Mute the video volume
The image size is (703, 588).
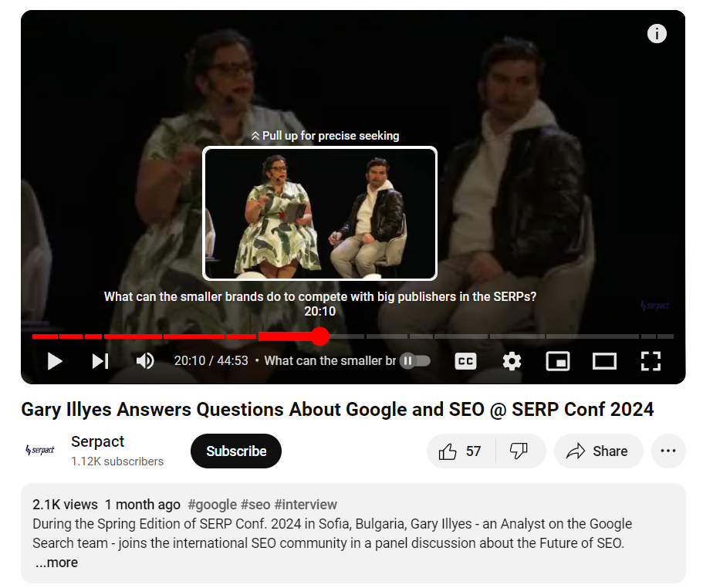pos(145,361)
